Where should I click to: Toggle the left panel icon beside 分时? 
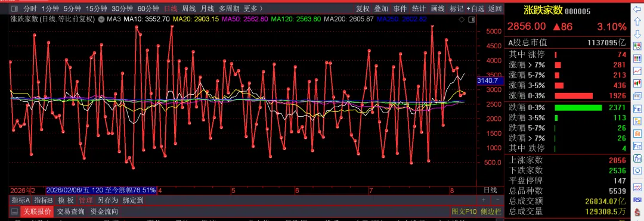14,8
